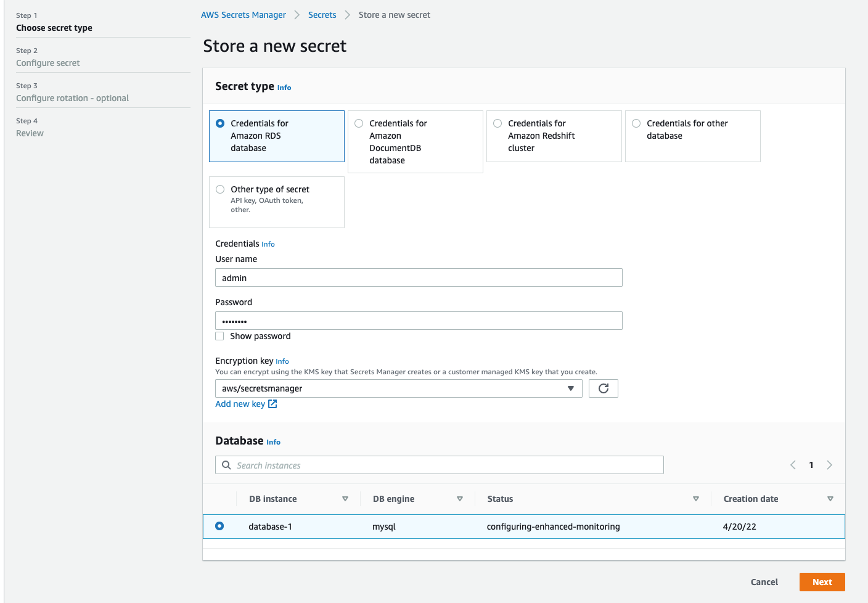Click the refresh encryption keys icon button
This screenshot has height=603, width=868.
(603, 388)
